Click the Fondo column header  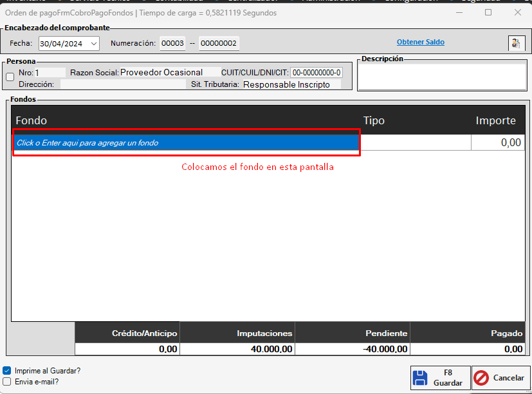(x=32, y=120)
